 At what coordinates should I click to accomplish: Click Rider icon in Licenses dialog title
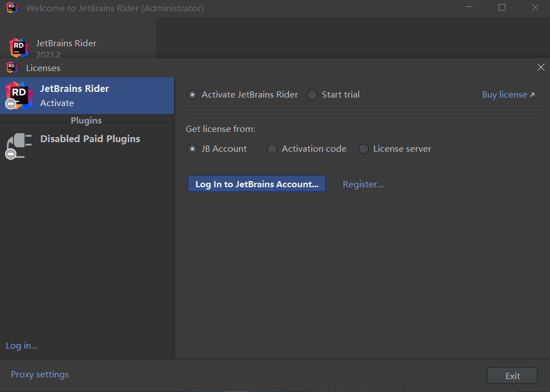point(12,67)
